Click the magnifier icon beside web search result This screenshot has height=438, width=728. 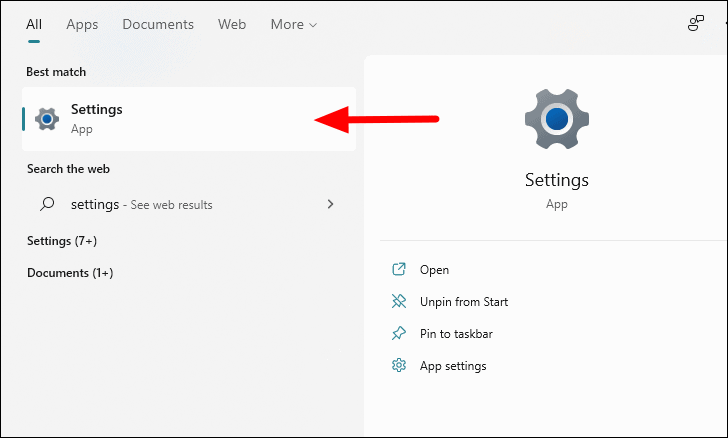(47, 204)
